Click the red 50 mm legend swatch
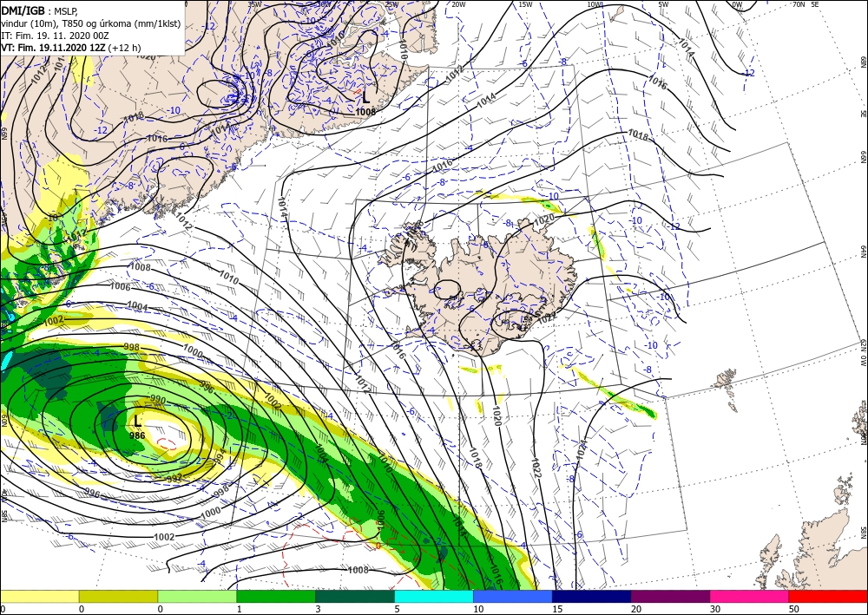This screenshot has height=615, width=868. 828,597
